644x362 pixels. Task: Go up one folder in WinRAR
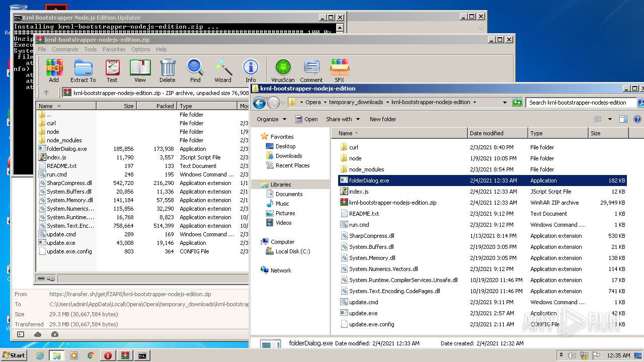46,93
